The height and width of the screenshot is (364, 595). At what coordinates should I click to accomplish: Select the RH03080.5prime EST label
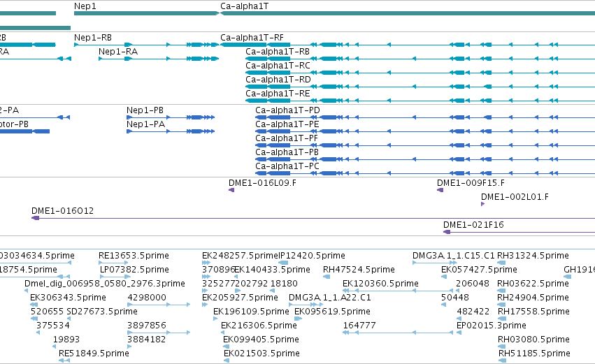[x=533, y=340]
